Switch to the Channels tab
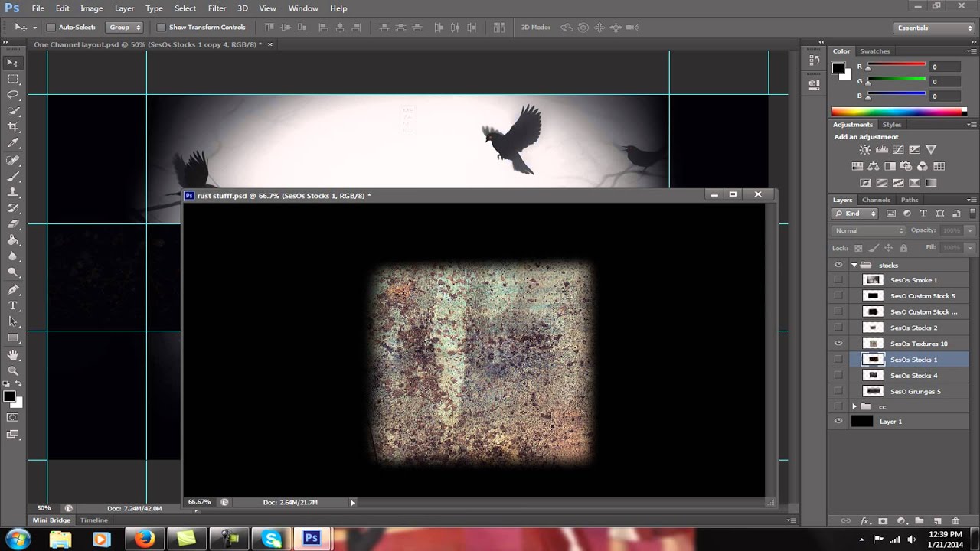 [876, 200]
